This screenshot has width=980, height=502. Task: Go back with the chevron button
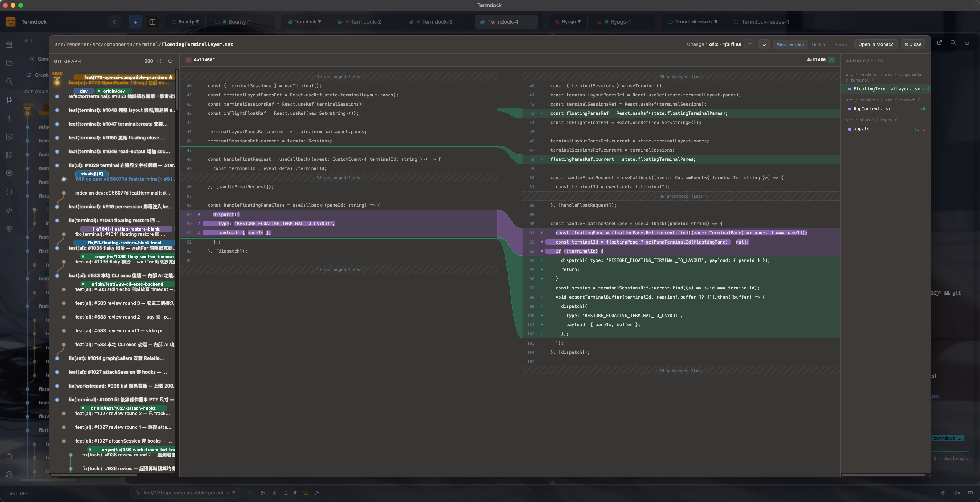point(114,22)
